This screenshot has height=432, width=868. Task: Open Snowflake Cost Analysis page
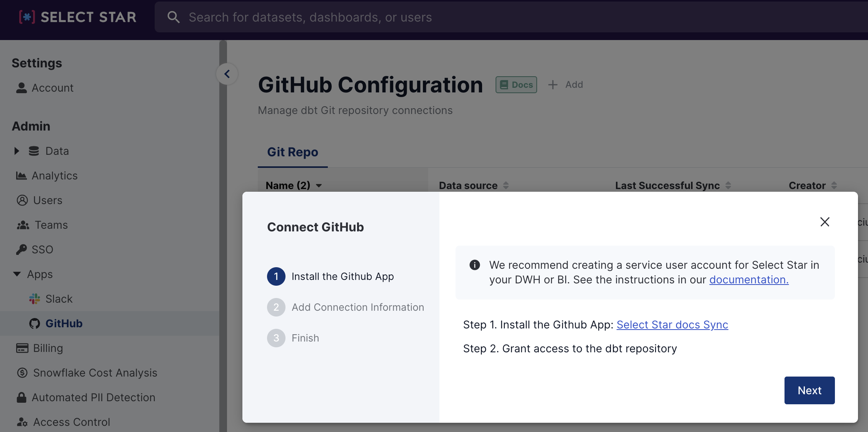pyautogui.click(x=95, y=373)
